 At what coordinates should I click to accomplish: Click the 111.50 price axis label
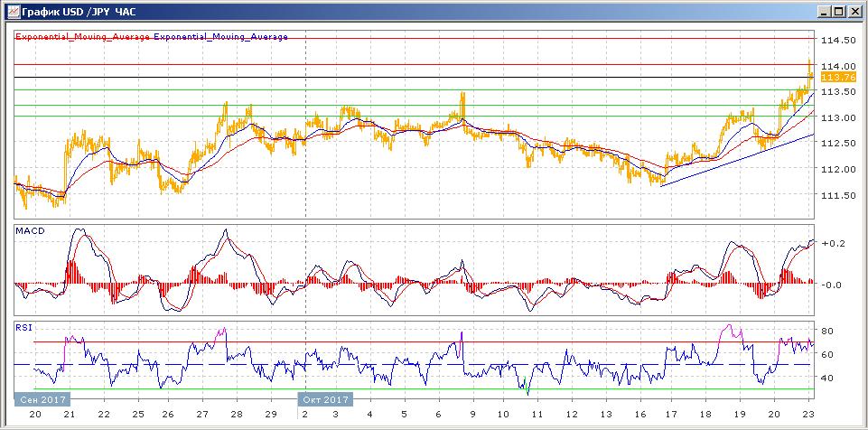pyautogui.click(x=837, y=195)
